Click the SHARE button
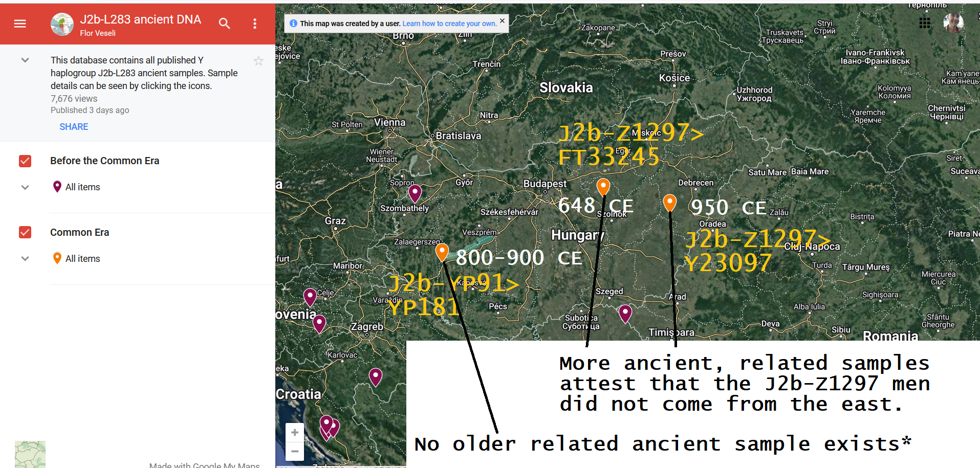Viewport: 980px width, 468px height. 74,127
